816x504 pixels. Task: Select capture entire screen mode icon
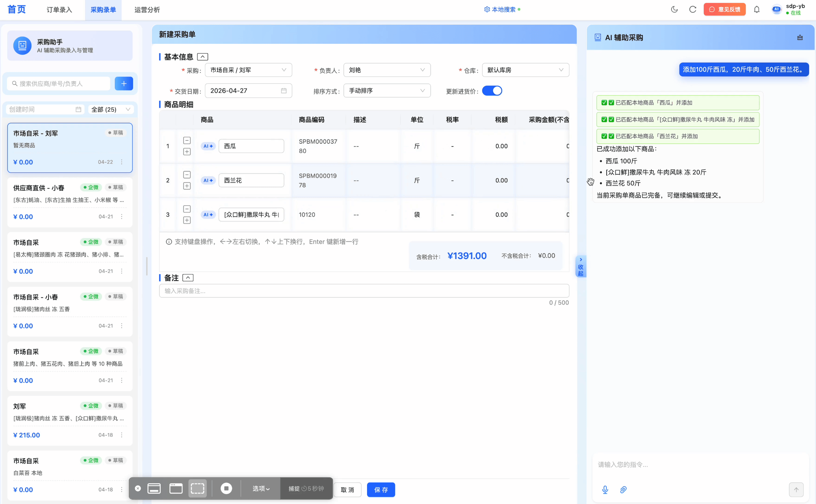point(154,488)
